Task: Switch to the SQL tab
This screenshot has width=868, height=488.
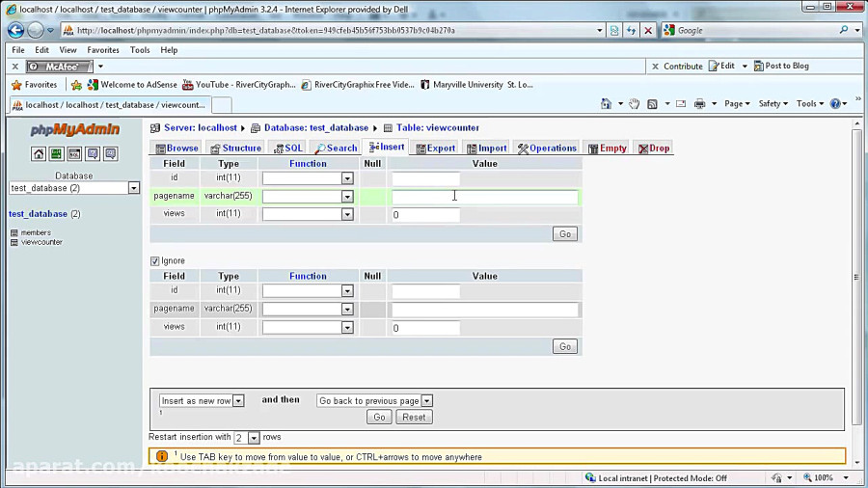Action: click(x=288, y=149)
